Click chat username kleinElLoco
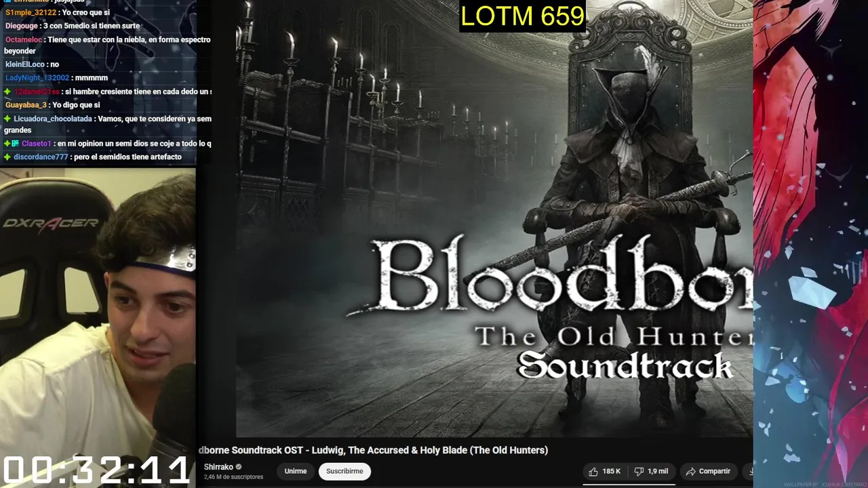This screenshot has height=488, width=868. (x=25, y=64)
